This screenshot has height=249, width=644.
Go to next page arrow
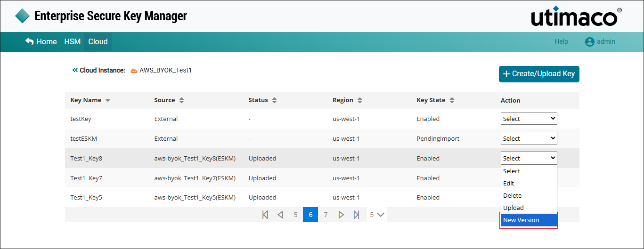[x=341, y=215]
